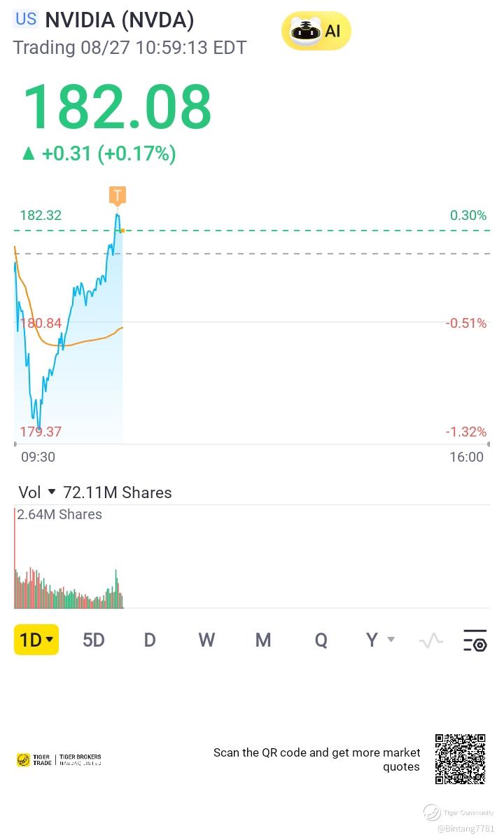
Task: Tap the wavy line indicator icon
Action: click(430, 640)
